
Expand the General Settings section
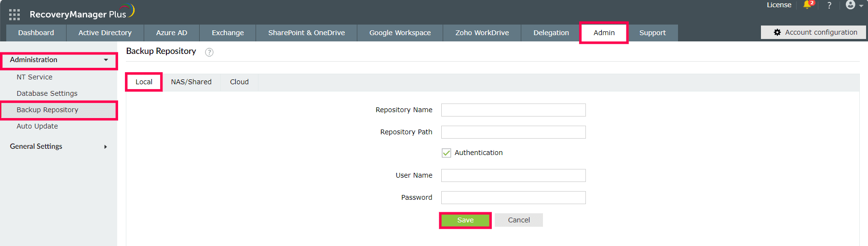coord(58,146)
